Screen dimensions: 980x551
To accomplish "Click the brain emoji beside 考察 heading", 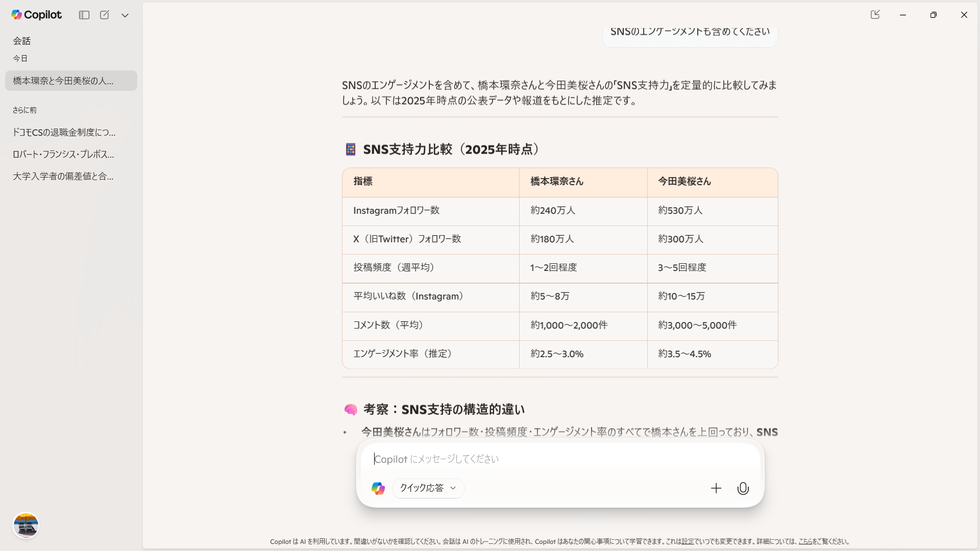I will (351, 410).
